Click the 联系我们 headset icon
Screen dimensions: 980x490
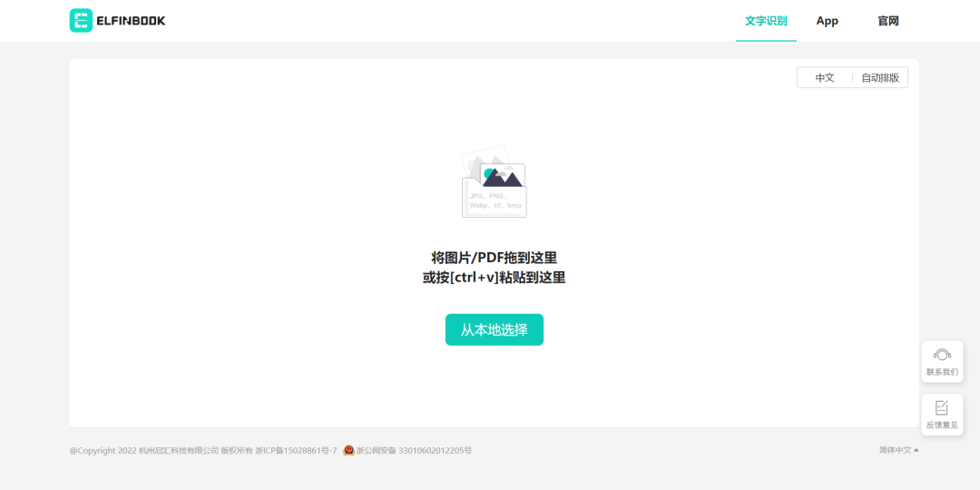point(942,355)
